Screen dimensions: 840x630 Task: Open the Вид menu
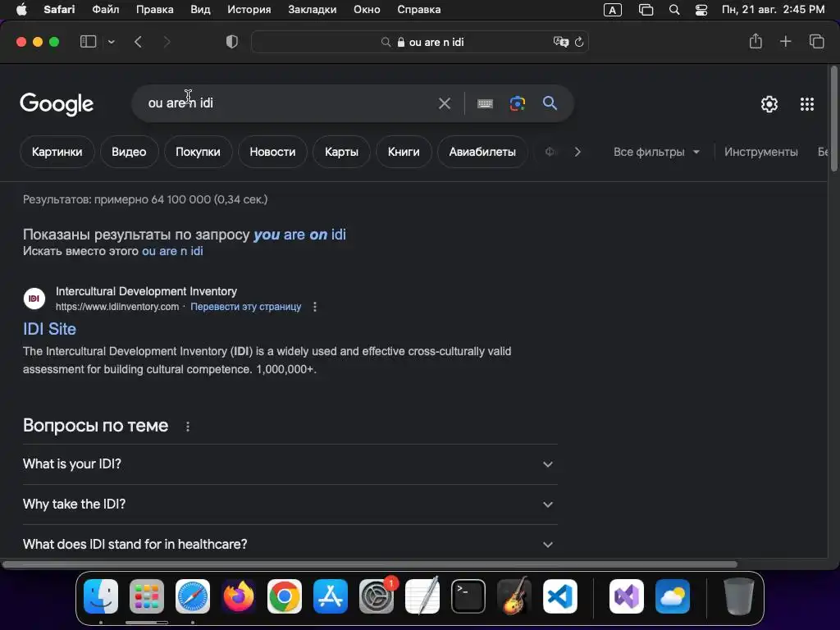tap(200, 10)
